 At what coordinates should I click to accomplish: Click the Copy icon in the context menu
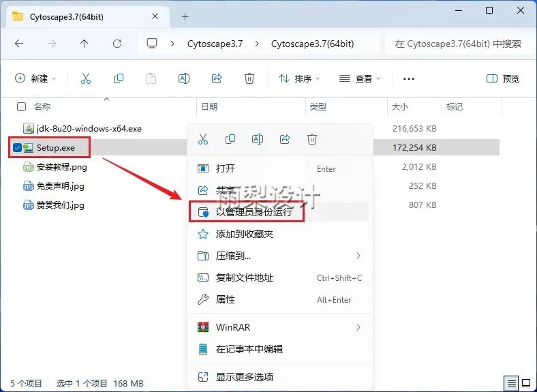(230, 139)
